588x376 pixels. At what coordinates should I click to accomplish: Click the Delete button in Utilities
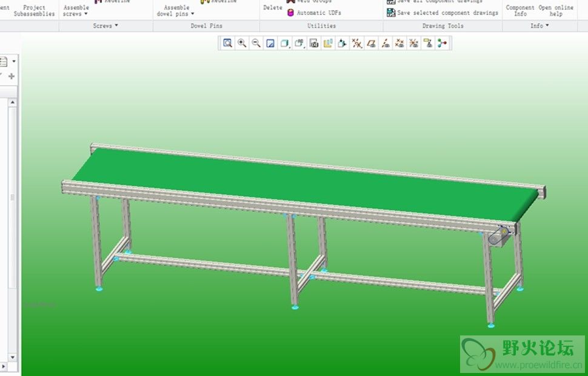pos(273,7)
